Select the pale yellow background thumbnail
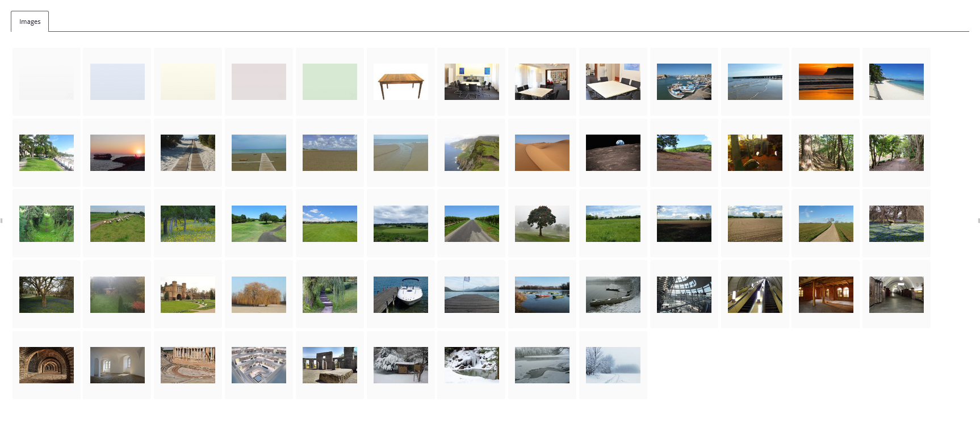The width and height of the screenshot is (980, 435). click(x=188, y=82)
